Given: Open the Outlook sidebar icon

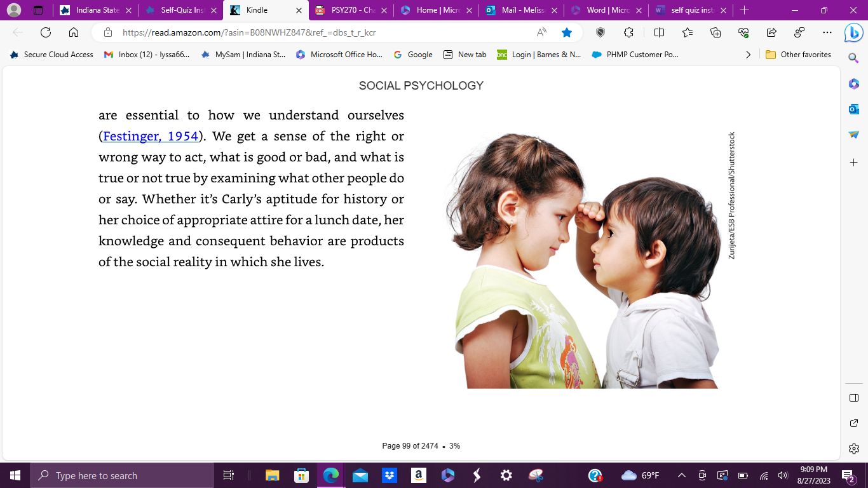Looking at the screenshot, I should tap(854, 109).
